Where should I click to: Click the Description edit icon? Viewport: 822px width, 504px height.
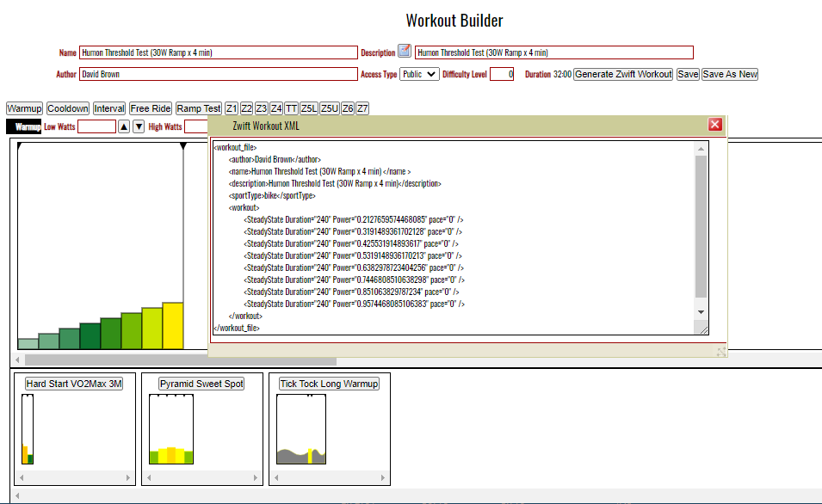[x=405, y=52]
